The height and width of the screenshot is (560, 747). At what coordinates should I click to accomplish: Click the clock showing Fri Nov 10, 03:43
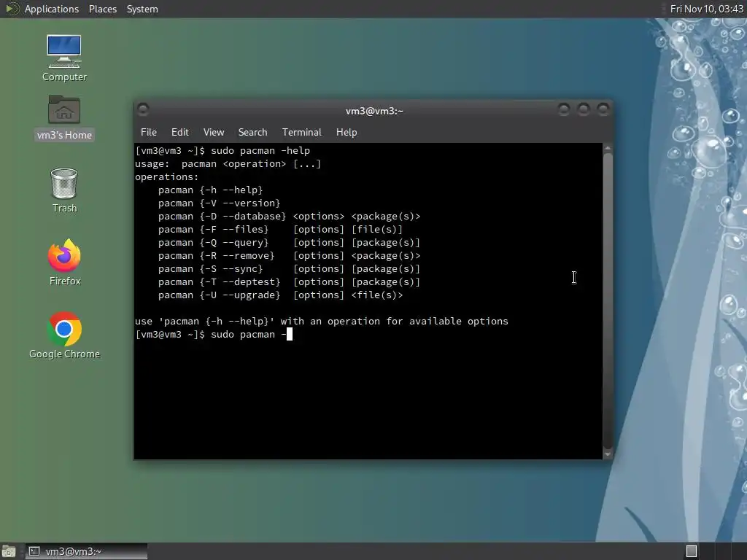pos(706,9)
